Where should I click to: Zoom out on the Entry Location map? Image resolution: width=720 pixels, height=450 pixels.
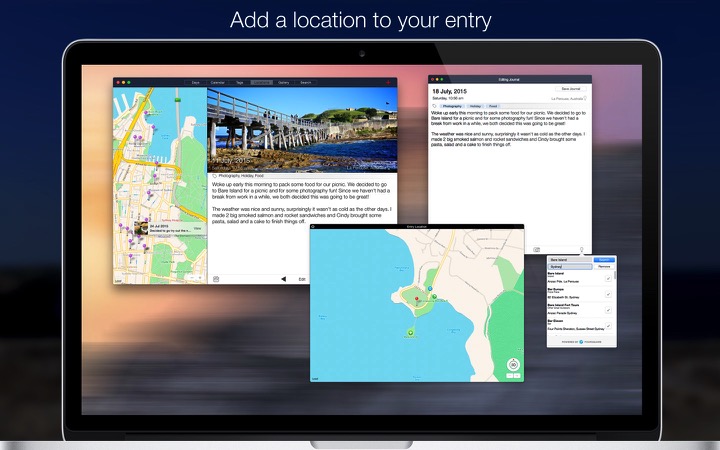tap(510, 376)
